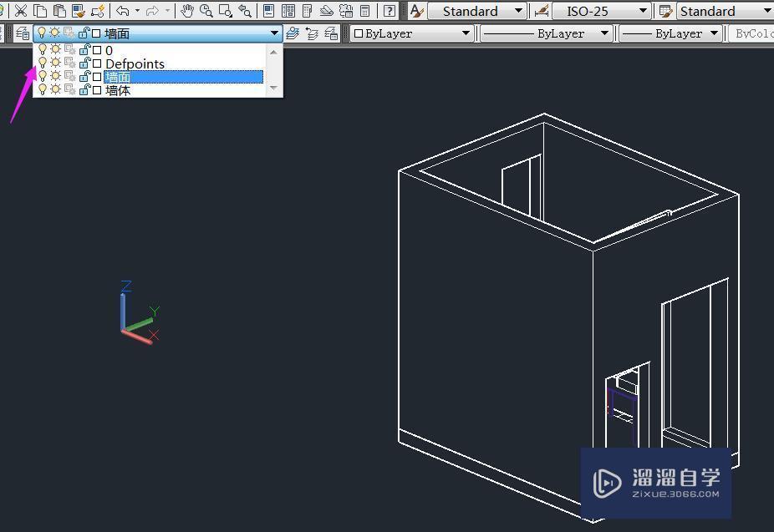This screenshot has width=774, height=532.
Task: Activate the Pan hand tool
Action: [x=186, y=10]
